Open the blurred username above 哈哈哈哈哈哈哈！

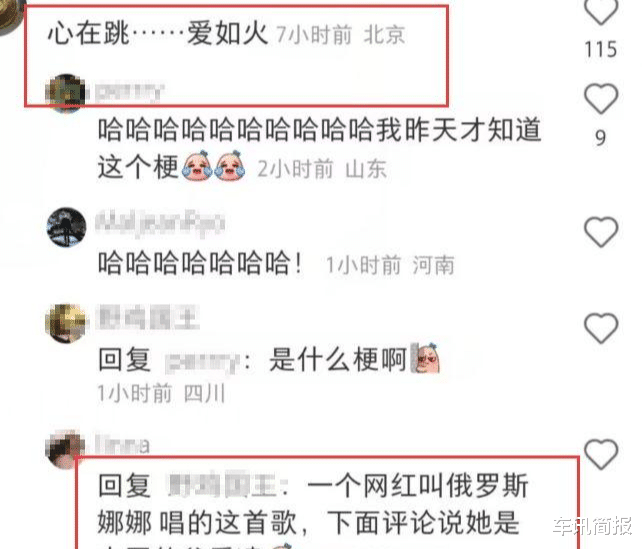point(160,224)
